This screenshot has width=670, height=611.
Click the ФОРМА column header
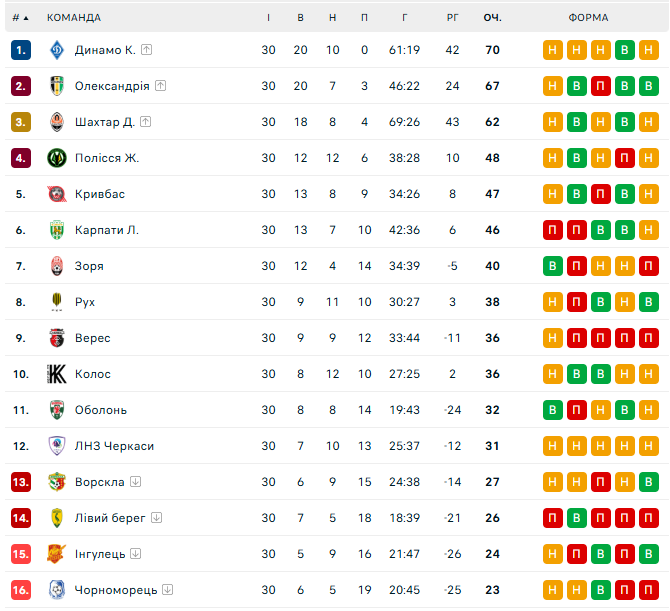[x=588, y=18]
